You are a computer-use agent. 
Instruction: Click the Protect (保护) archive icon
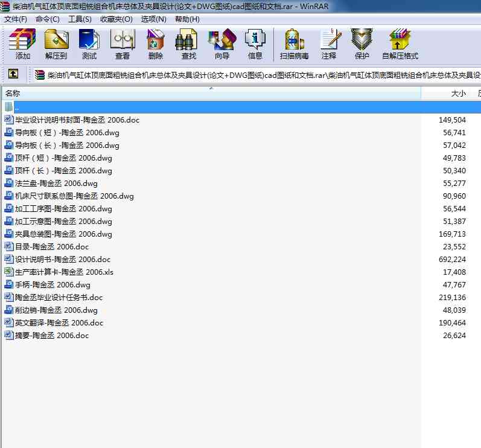(x=362, y=44)
